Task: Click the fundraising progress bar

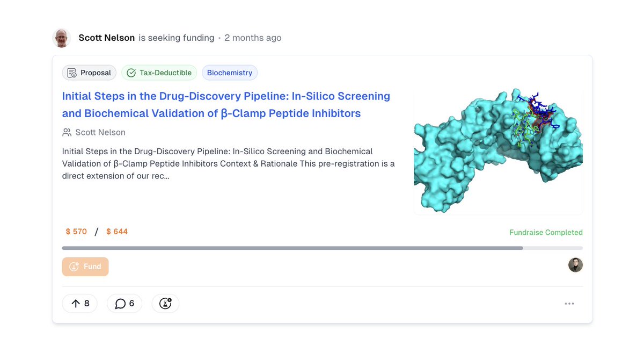Action: (323, 248)
